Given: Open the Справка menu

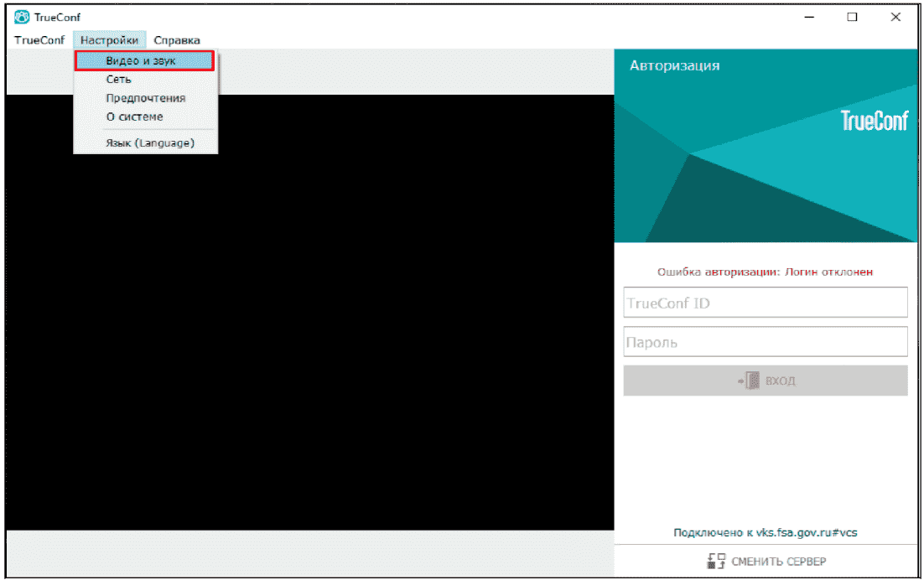Looking at the screenshot, I should (x=177, y=40).
